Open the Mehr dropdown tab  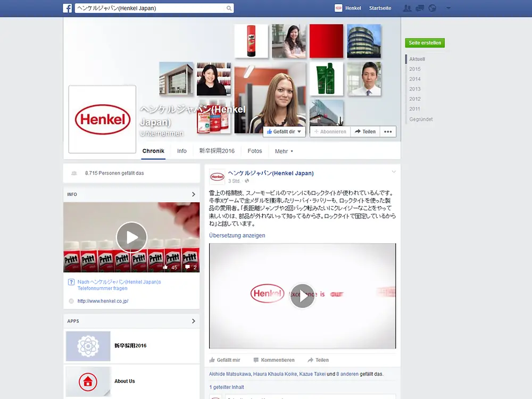pos(284,151)
